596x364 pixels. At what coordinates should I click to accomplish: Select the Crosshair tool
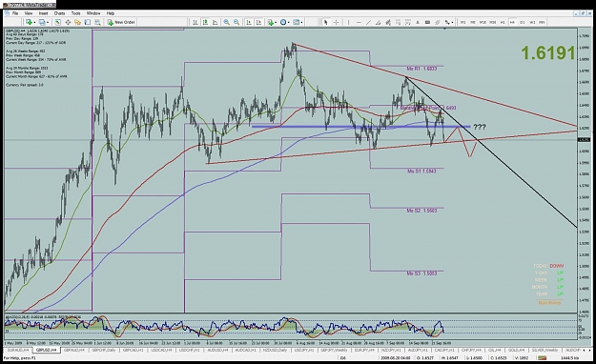tap(336, 23)
